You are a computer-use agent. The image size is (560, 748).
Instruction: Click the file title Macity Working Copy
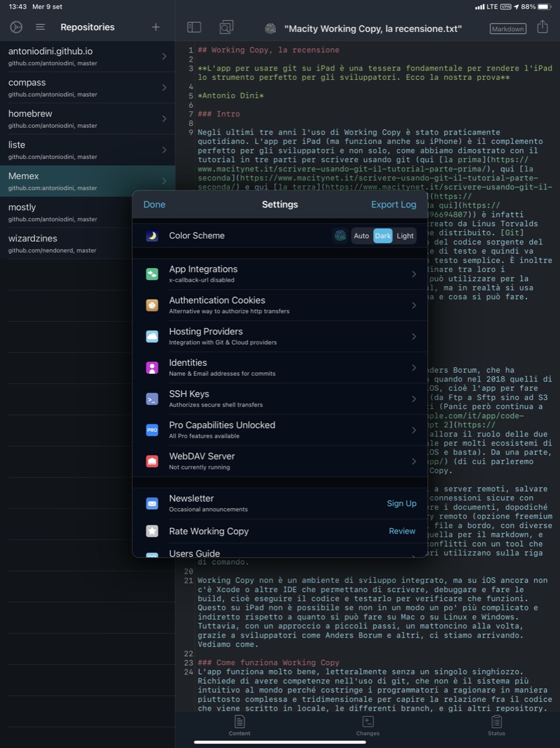[x=373, y=29]
